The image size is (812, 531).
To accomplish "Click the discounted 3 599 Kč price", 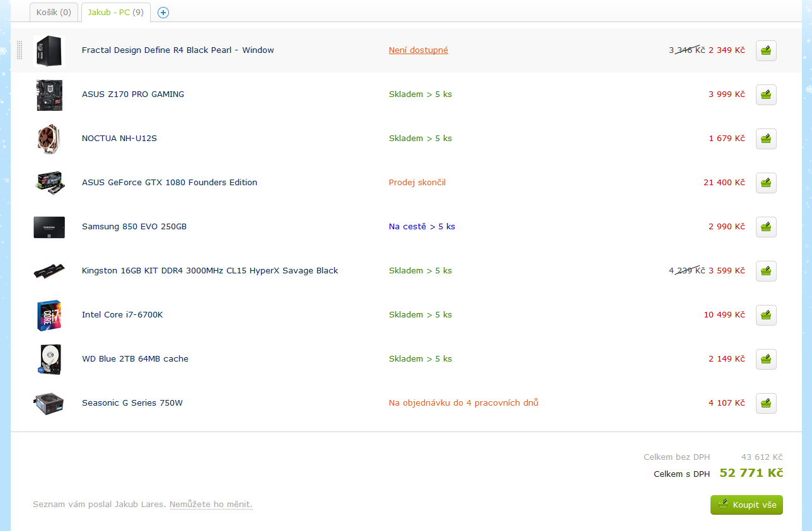I will click(x=727, y=271).
